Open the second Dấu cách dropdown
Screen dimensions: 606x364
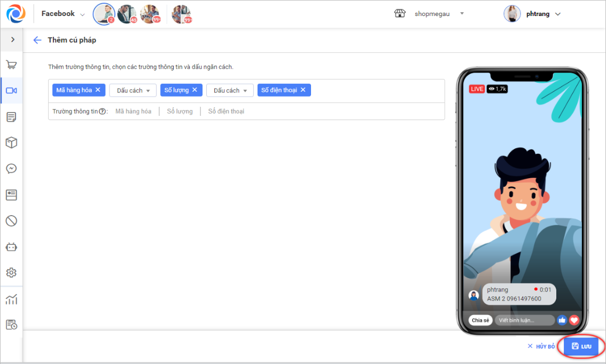(230, 90)
